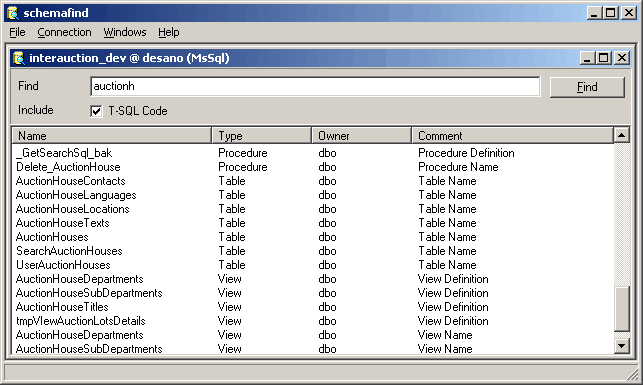Maximize the interauction_dev child window
This screenshot has width=643, height=385.
604,58
